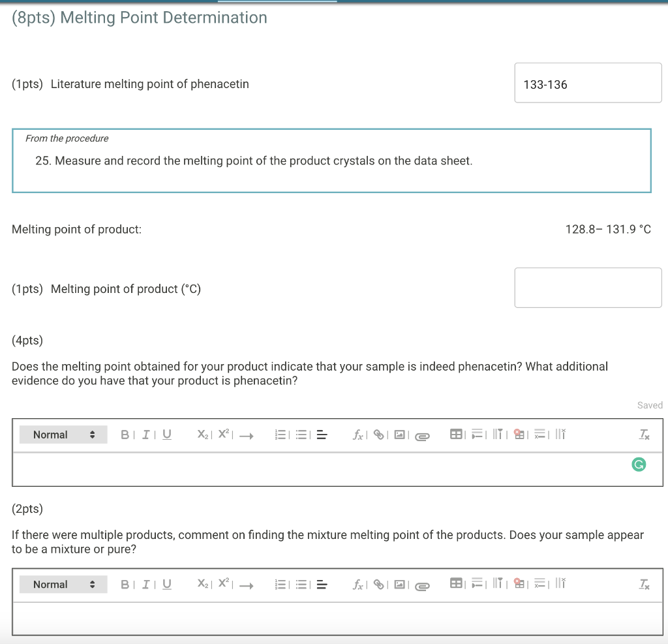Viewport: 668px width, 644px height.
Task: Clear formatting with the Tx button
Action: coord(644,434)
